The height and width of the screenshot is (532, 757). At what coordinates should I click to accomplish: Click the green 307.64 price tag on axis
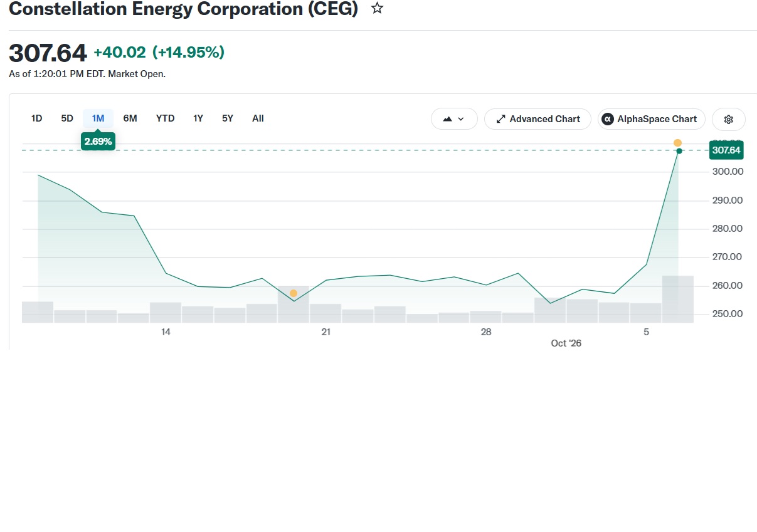pyautogui.click(x=726, y=150)
